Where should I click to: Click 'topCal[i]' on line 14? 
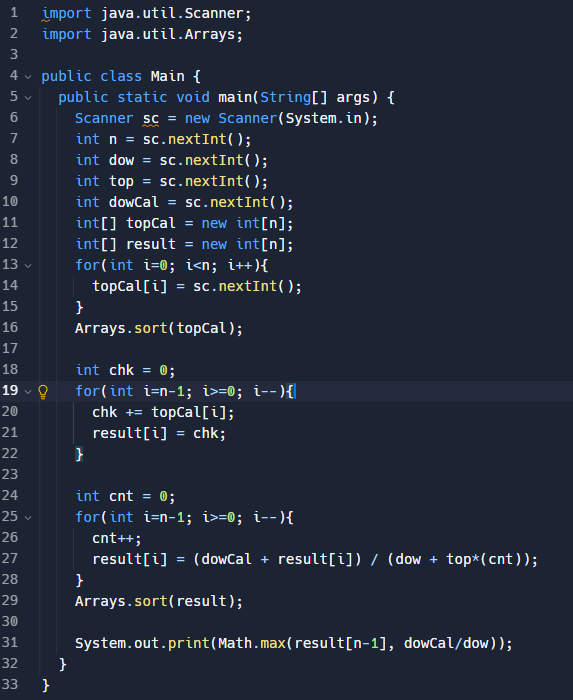[x=130, y=286]
